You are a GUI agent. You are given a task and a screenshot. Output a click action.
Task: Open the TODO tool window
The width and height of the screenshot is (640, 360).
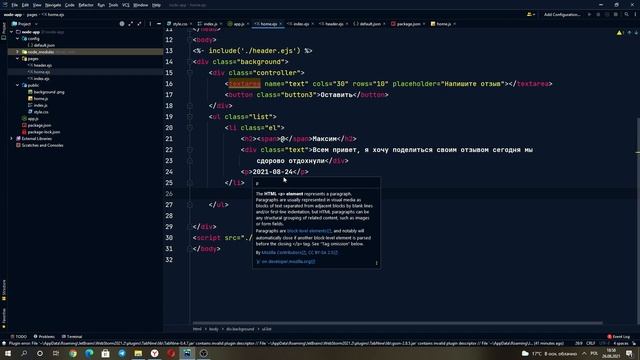pyautogui.click(x=19, y=337)
